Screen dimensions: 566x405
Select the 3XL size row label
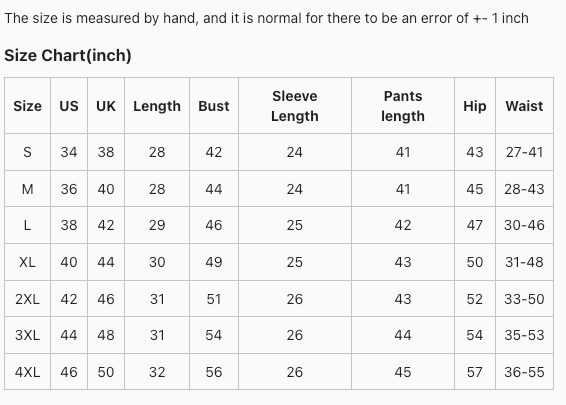coord(27,335)
